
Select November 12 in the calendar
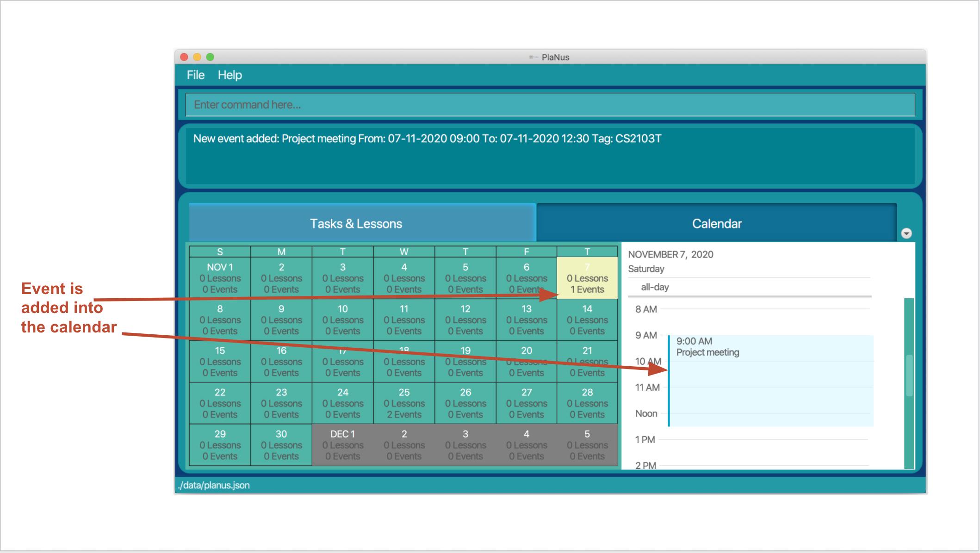pyautogui.click(x=465, y=320)
